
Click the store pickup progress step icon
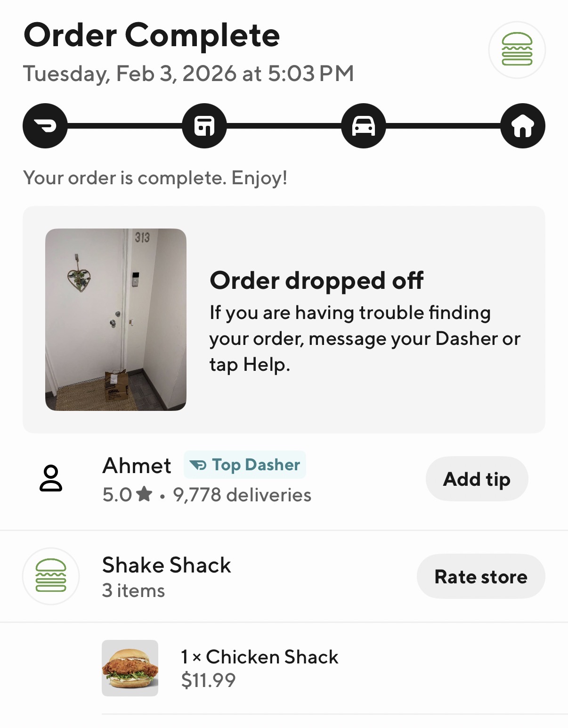(x=204, y=126)
